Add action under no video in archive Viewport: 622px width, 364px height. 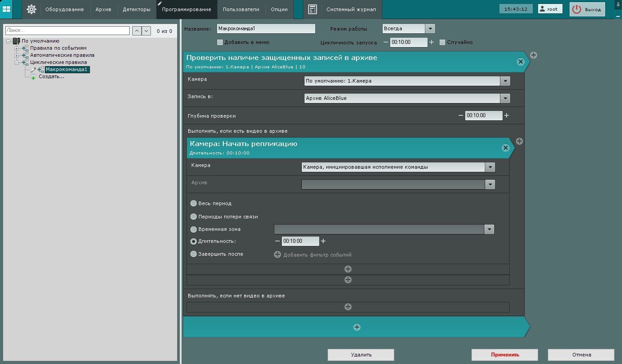(348, 307)
